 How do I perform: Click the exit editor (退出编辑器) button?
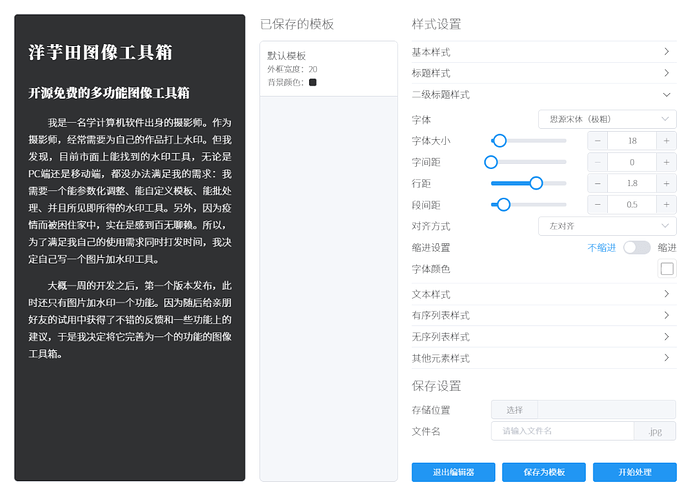point(453,472)
